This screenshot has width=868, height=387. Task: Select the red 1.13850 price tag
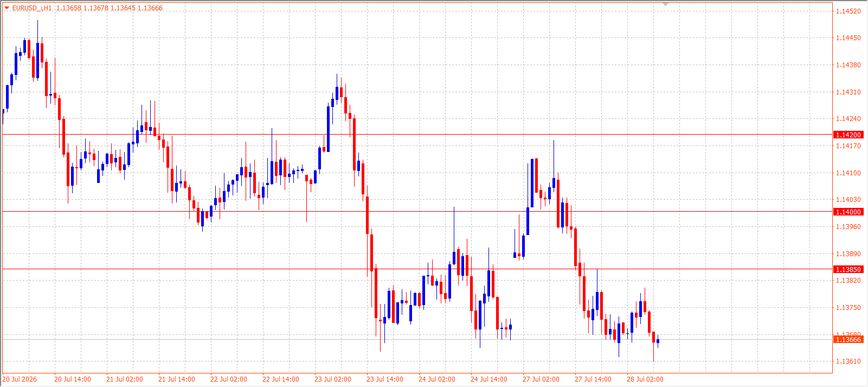tap(848, 269)
